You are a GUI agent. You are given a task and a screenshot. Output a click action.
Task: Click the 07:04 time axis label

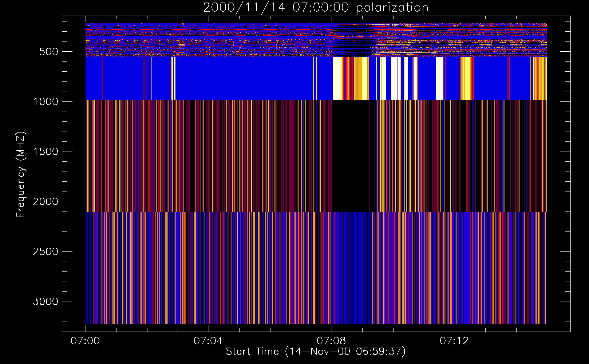point(208,341)
